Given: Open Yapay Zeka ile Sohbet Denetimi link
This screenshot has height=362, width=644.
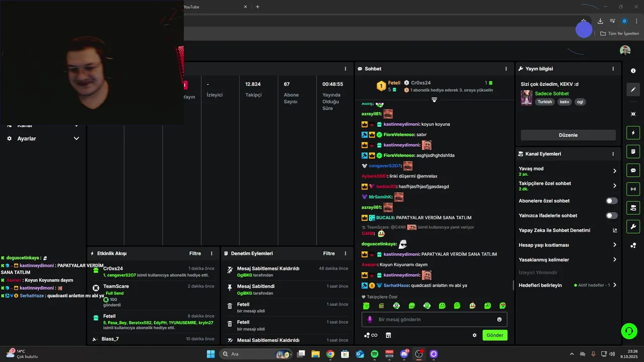Looking at the screenshot, I should (568, 230).
